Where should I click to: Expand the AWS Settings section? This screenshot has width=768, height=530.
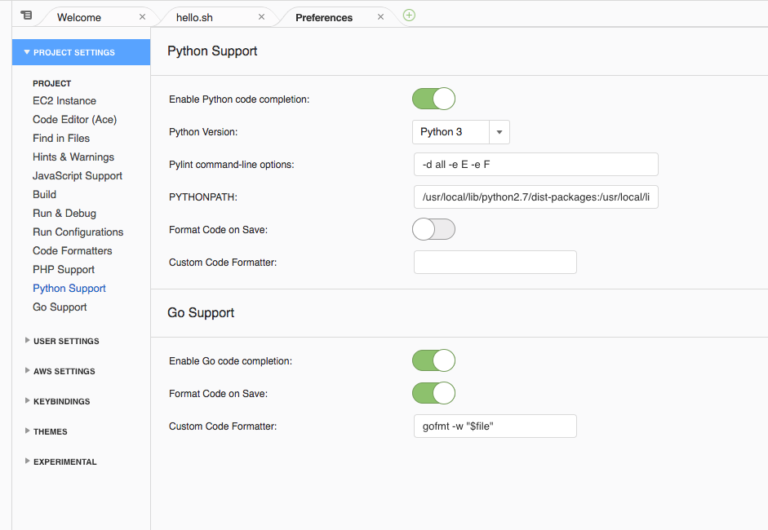point(64,371)
